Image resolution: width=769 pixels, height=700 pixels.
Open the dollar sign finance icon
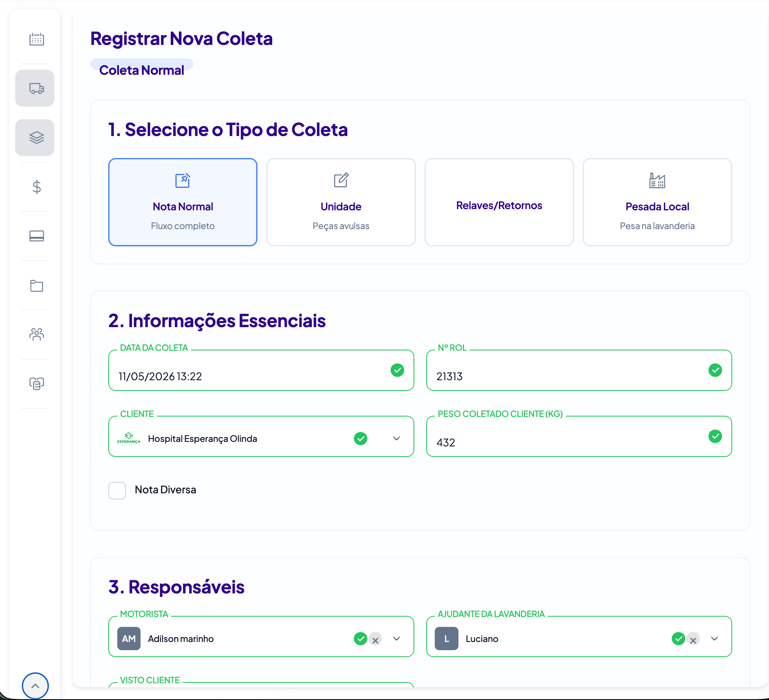pos(36,187)
